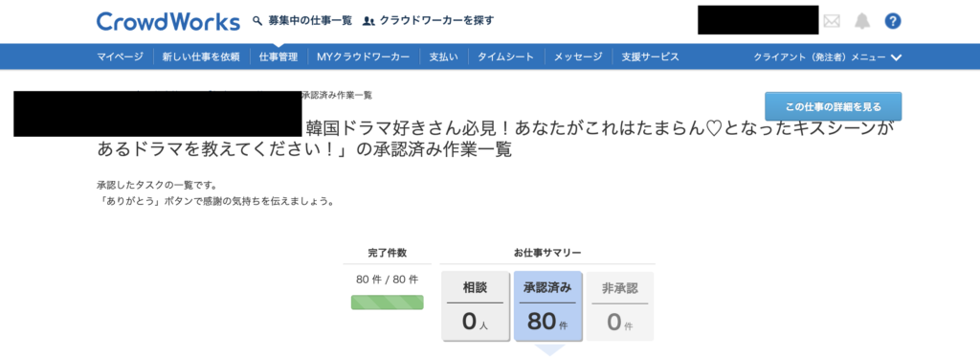Open the notifications bell icon
980x358 pixels.
click(862, 21)
